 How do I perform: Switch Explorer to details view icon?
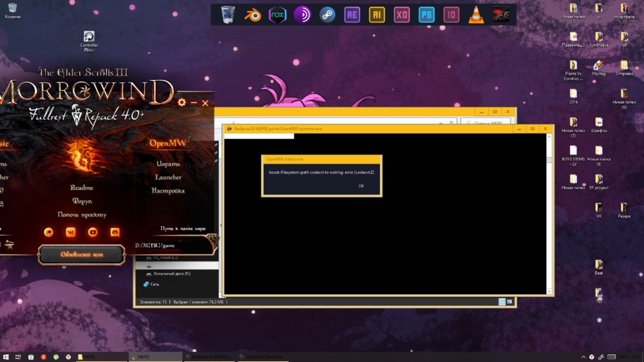502,301
